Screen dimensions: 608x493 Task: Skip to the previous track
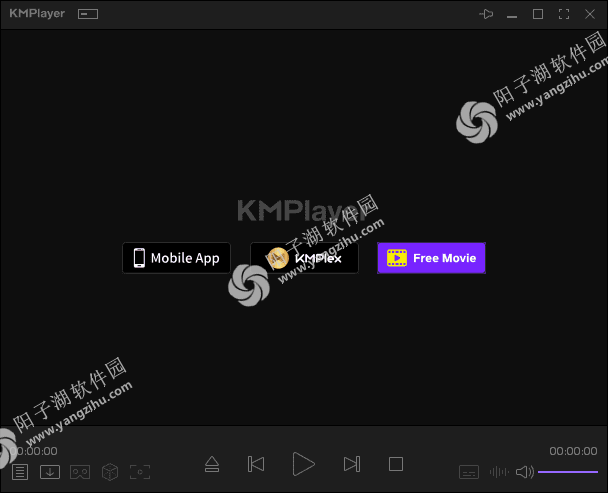coord(256,464)
